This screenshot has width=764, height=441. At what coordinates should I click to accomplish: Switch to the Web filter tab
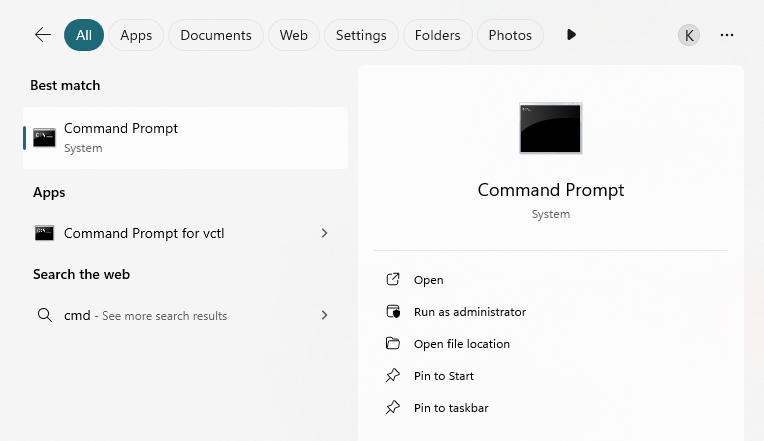(x=293, y=35)
